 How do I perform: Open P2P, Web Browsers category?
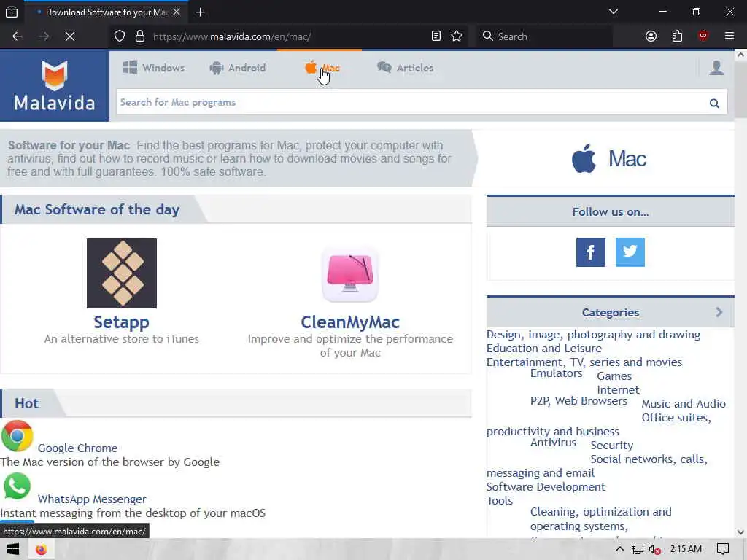click(578, 400)
